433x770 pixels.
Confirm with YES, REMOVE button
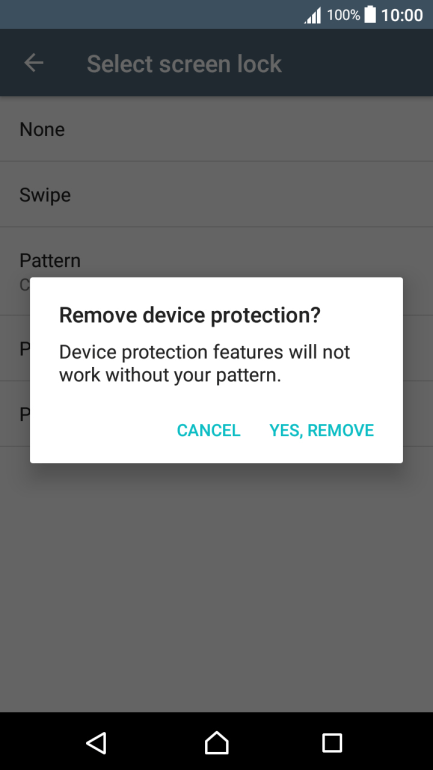[322, 430]
